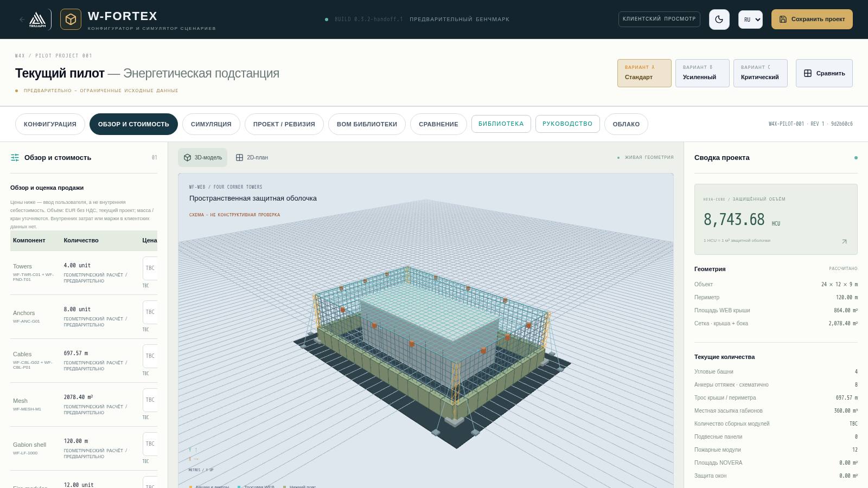Click the Cables price field

[x=150, y=356]
